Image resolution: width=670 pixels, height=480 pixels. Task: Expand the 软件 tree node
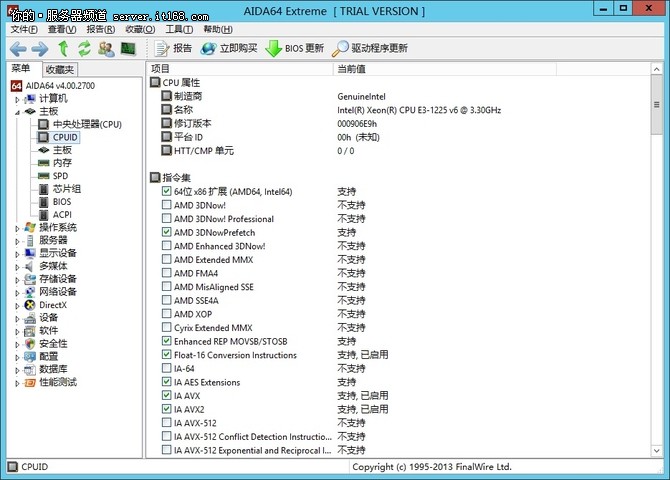point(18,332)
